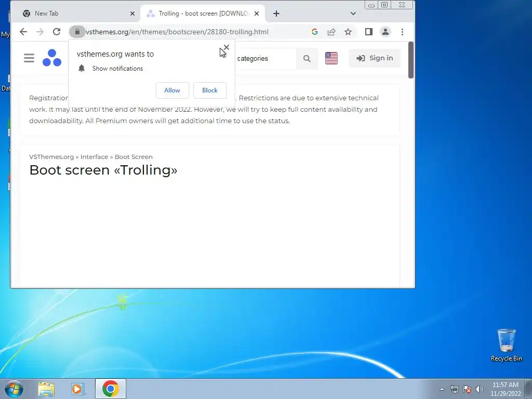
Task: Dismiss the notification permission popup
Action: [x=227, y=47]
